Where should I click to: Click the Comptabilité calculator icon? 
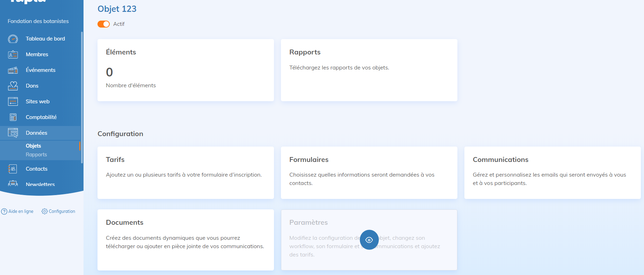click(x=13, y=117)
